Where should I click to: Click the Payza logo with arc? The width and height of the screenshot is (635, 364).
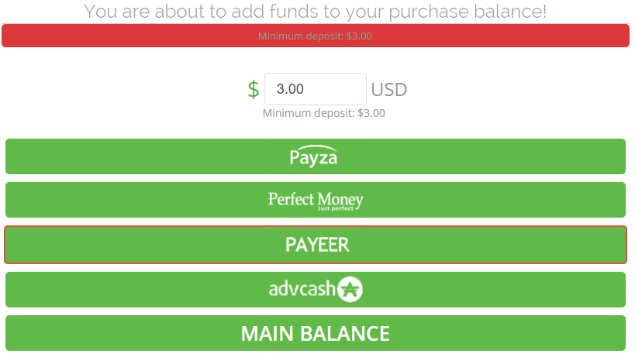pos(313,156)
